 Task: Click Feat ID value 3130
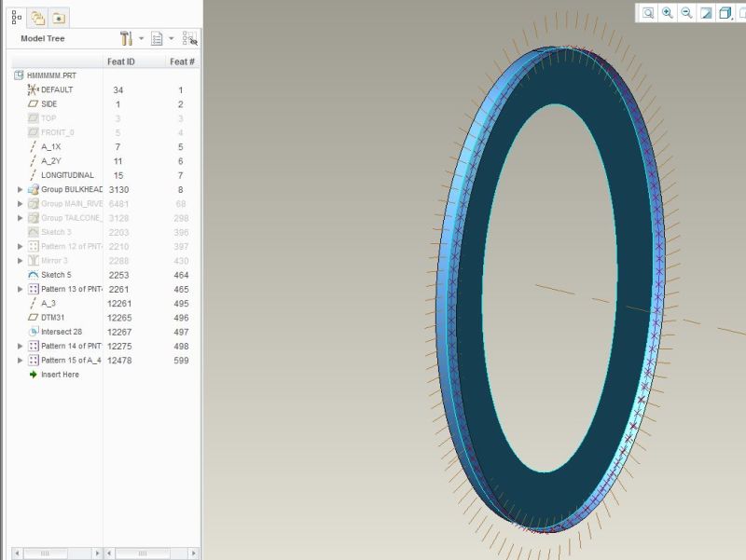click(x=119, y=190)
